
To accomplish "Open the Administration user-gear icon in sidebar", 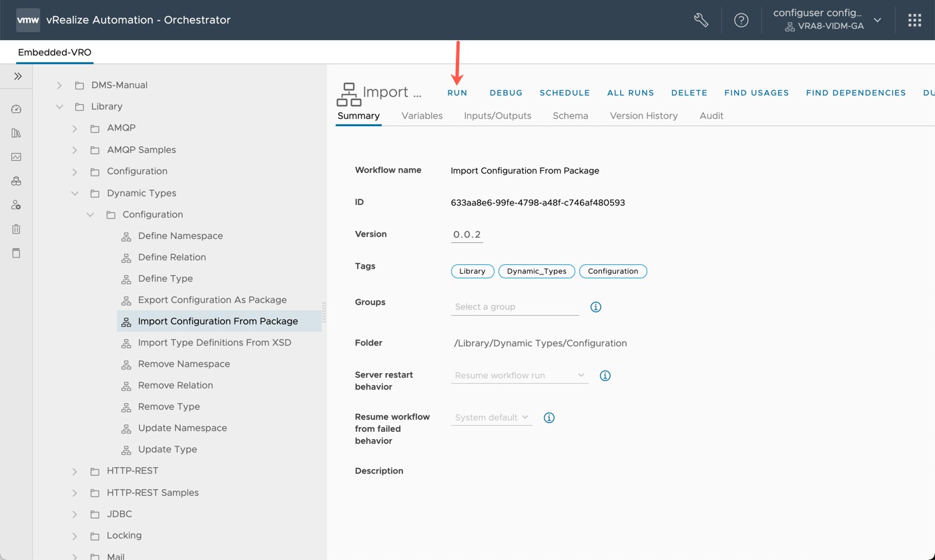I will (17, 205).
